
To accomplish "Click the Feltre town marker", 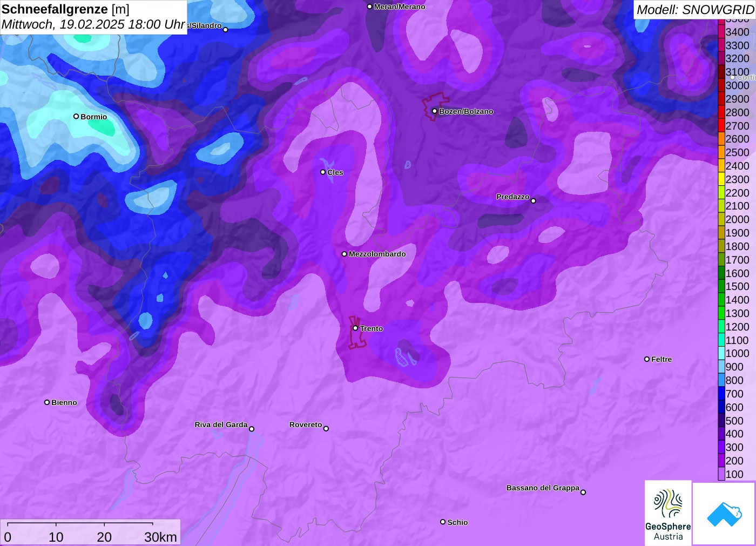I will click(647, 359).
